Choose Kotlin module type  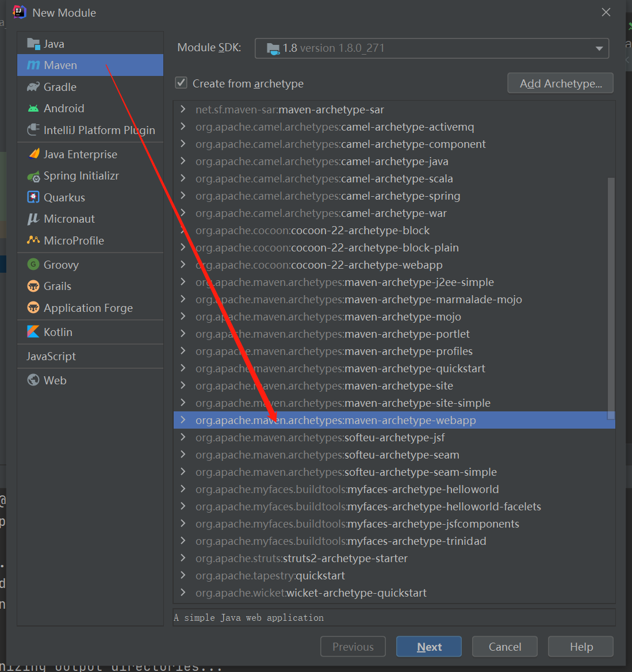[x=90, y=332]
